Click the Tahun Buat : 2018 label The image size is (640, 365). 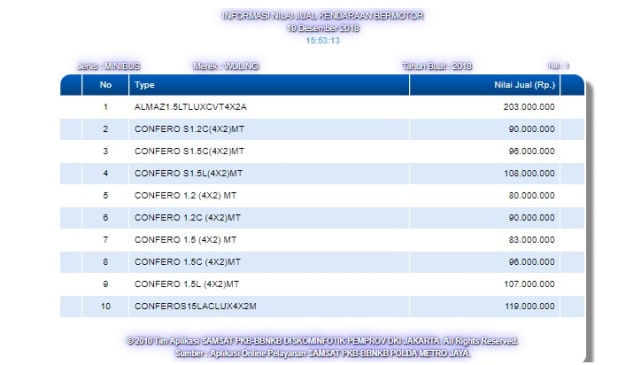coord(437,66)
